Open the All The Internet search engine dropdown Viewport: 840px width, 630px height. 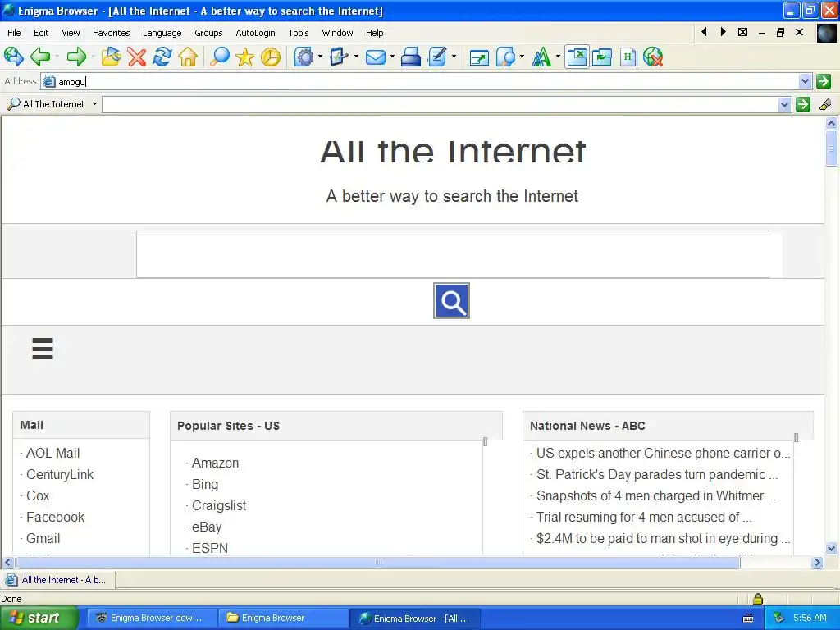[x=95, y=104]
